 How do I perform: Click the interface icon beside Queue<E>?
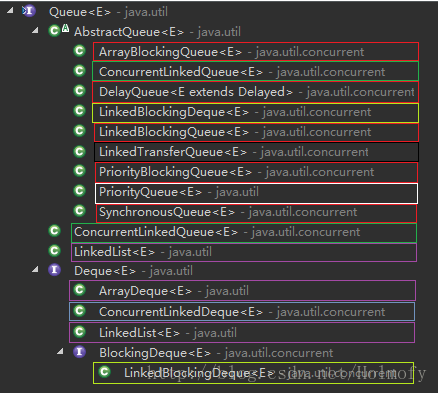pyautogui.click(x=29, y=11)
